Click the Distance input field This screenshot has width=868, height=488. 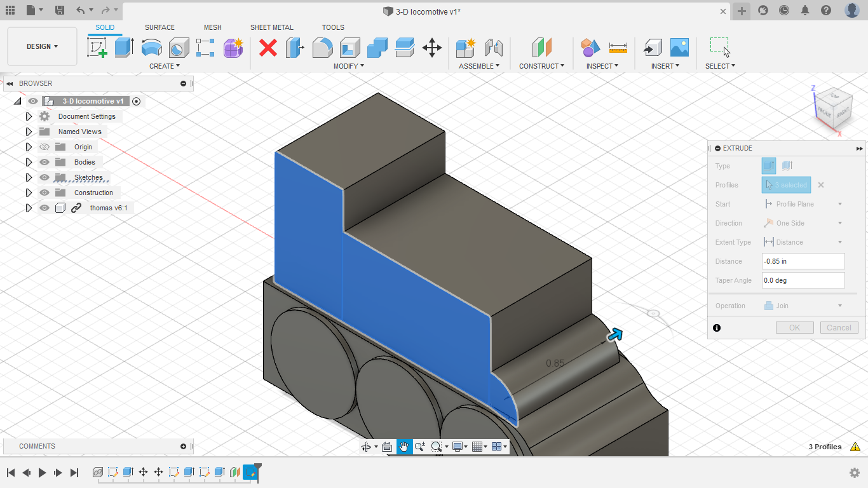click(x=803, y=261)
